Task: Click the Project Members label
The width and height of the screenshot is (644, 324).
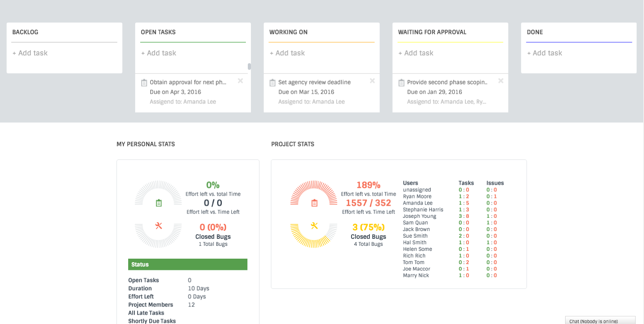Action: 151,305
